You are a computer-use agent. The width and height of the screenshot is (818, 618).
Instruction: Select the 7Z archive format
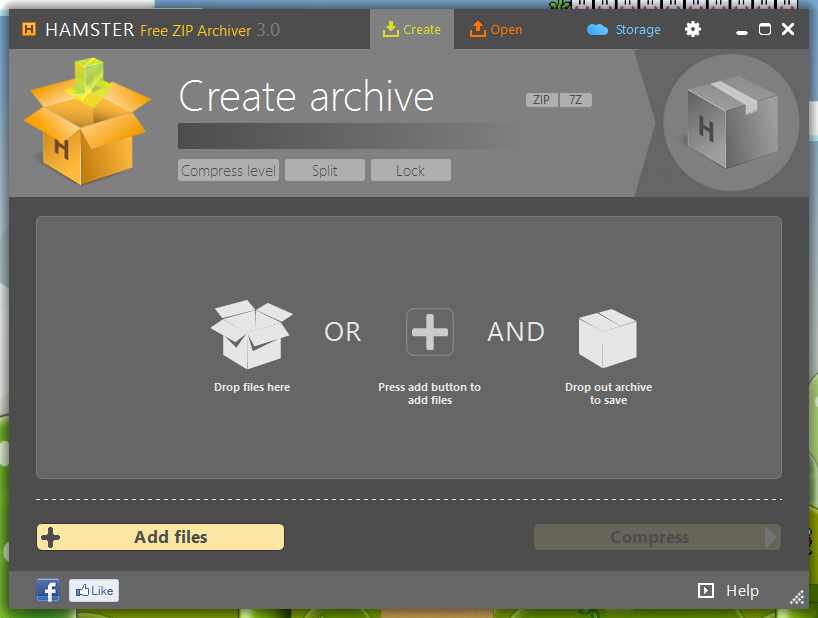click(x=575, y=100)
